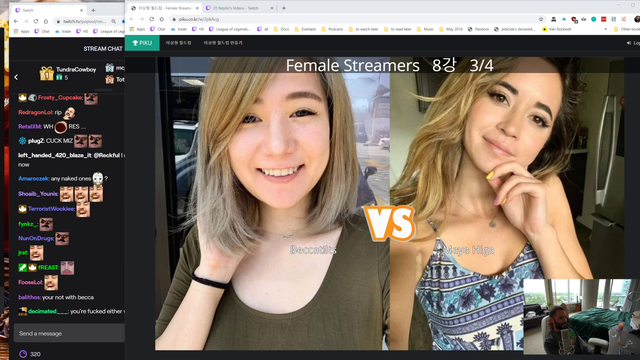
Task: Click the PIKU logo button
Action: click(142, 43)
